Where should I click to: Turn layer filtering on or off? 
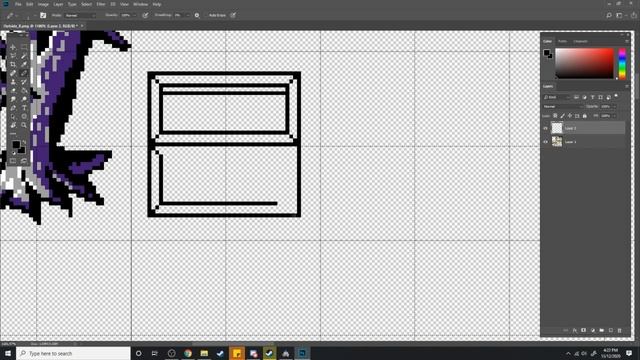(x=616, y=96)
